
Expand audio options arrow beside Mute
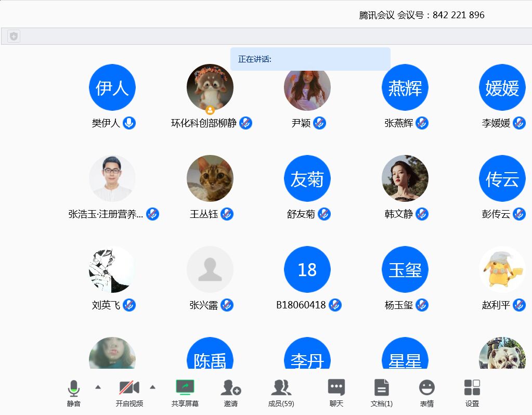(x=98, y=387)
